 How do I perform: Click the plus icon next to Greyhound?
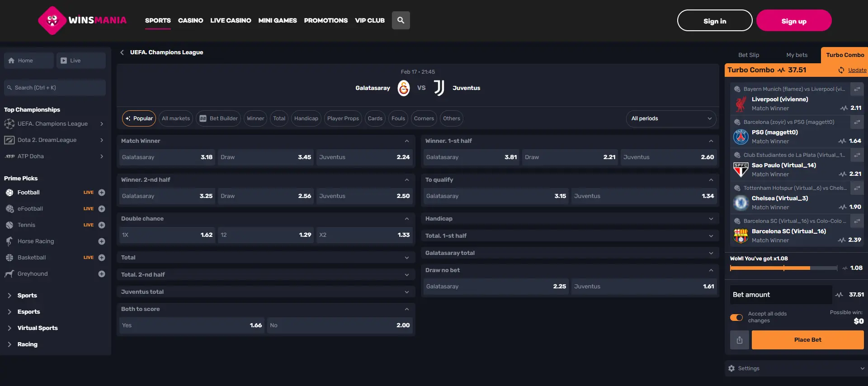click(102, 274)
